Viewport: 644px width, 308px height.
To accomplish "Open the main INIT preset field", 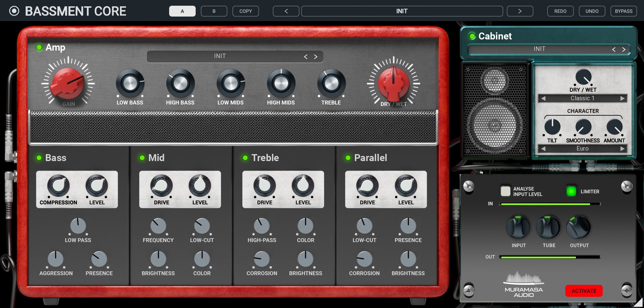I will pos(402,11).
